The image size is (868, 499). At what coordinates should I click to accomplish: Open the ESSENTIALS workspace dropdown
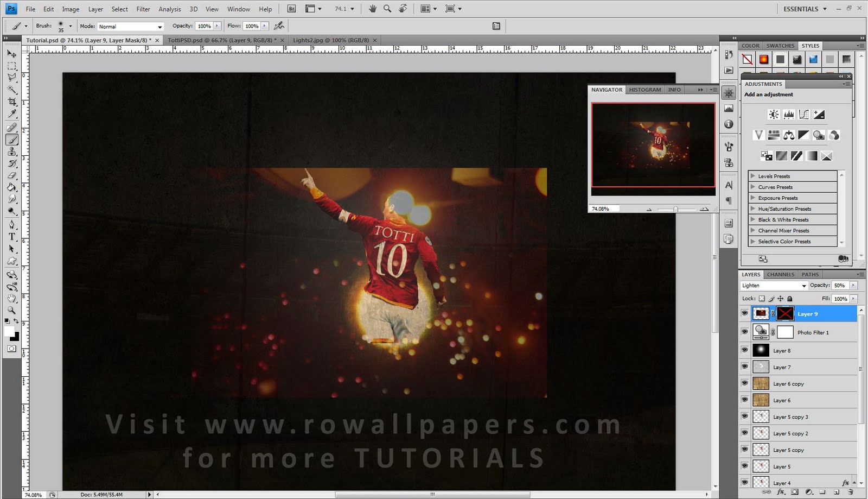click(x=805, y=9)
